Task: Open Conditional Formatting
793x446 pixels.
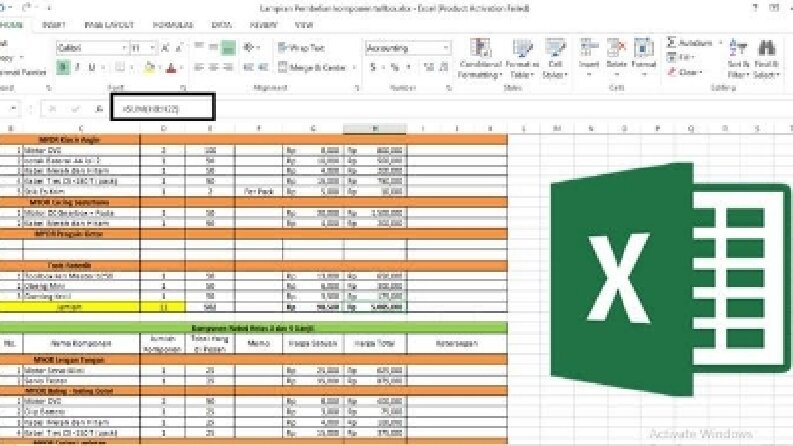Action: [x=480, y=58]
